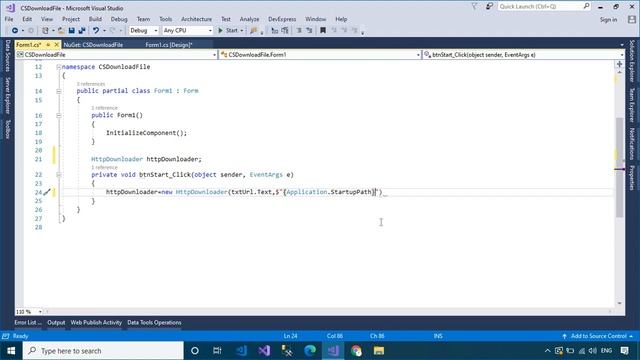The image size is (640, 360).
Task: Open the Debug menu
Action: tap(119, 19)
